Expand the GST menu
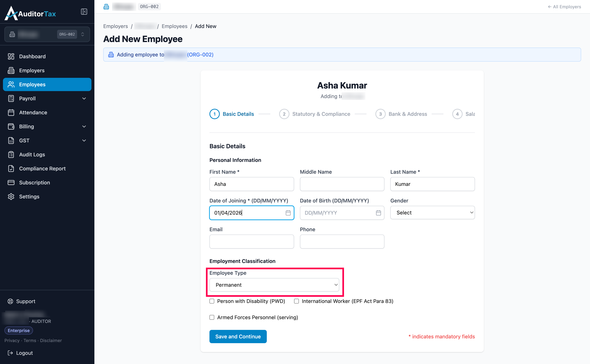Viewport: 590px width, 364px height. coord(47,140)
